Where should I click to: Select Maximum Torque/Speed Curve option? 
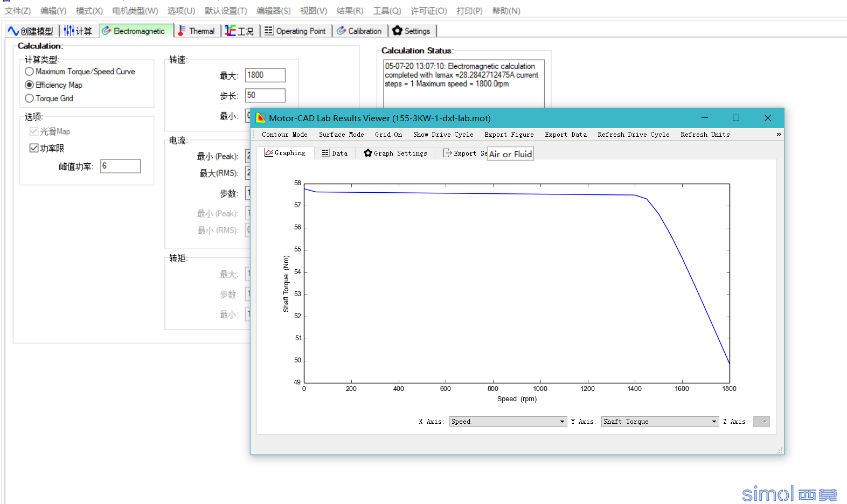(x=80, y=72)
